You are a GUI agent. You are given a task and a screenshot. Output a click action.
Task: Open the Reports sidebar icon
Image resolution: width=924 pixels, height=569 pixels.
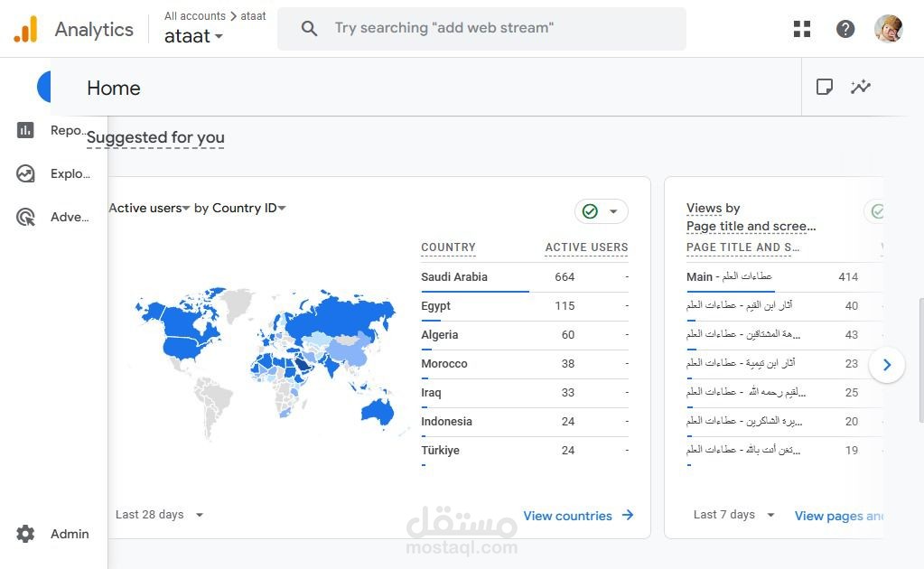click(x=25, y=130)
